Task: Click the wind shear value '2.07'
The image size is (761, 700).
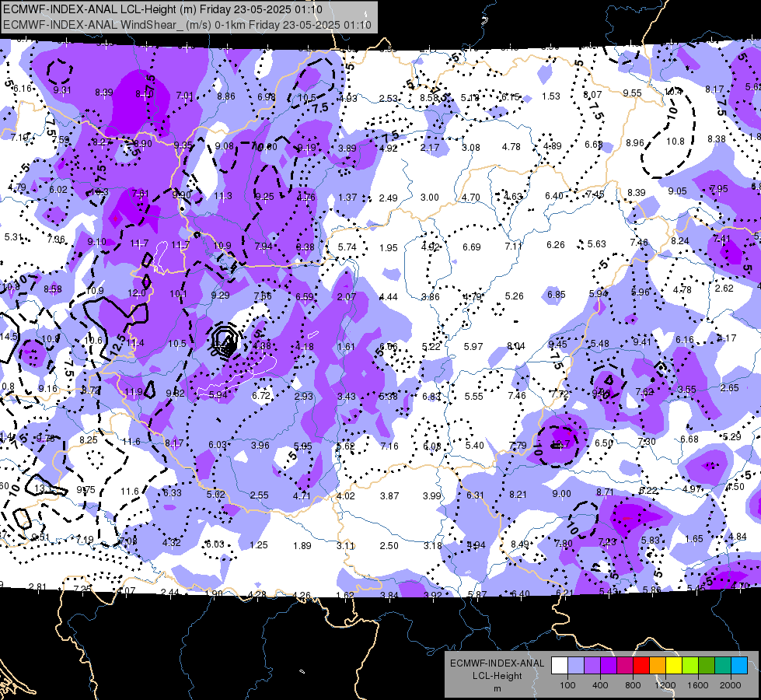Action: coord(347,297)
